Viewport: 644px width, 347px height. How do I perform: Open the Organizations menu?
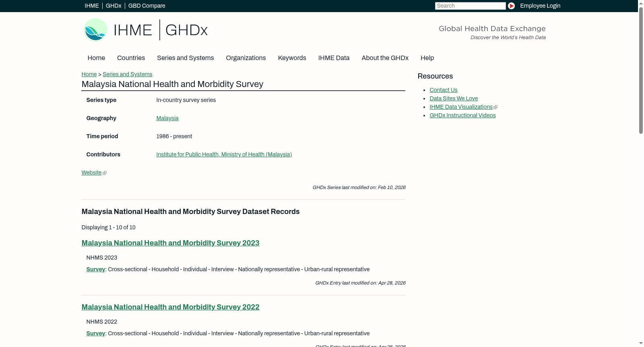[x=246, y=58]
